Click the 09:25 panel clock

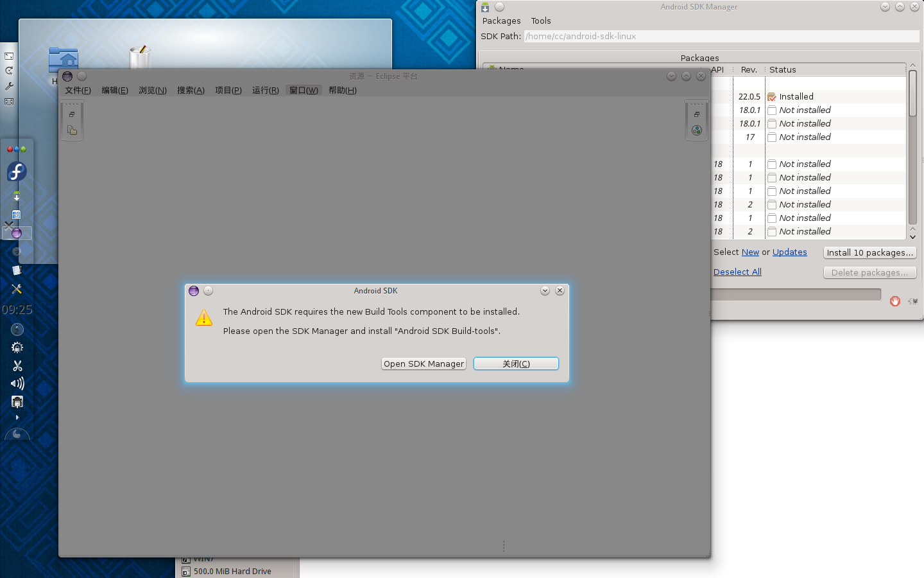(17, 310)
